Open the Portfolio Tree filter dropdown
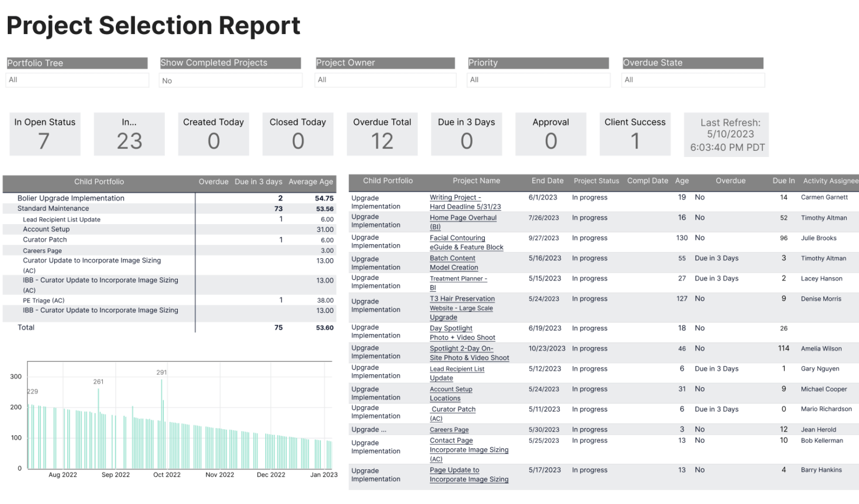Viewport: 859px width, 504px height. (x=77, y=80)
